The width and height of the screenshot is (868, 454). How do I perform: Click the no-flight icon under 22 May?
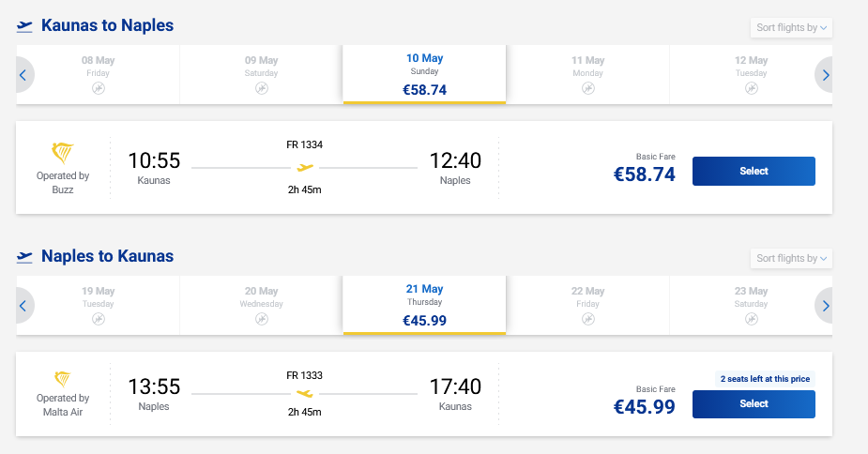pyautogui.click(x=587, y=319)
